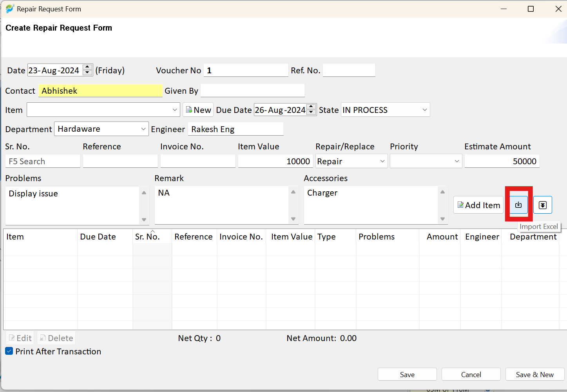Open the Priority dropdown
The image size is (567, 392).
(x=457, y=161)
